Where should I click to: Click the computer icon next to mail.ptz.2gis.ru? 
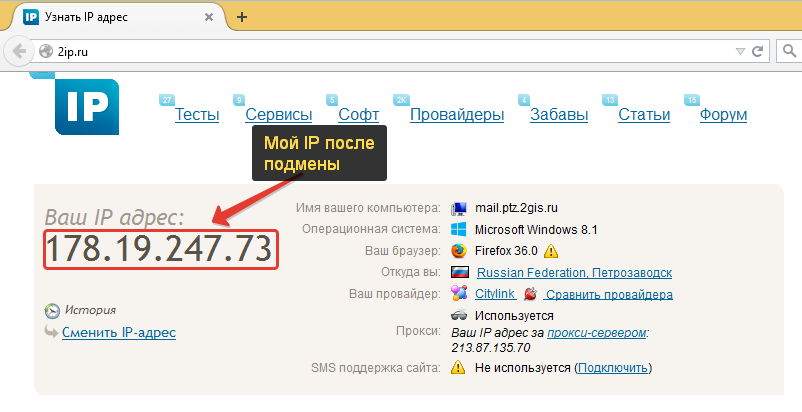tap(459, 209)
